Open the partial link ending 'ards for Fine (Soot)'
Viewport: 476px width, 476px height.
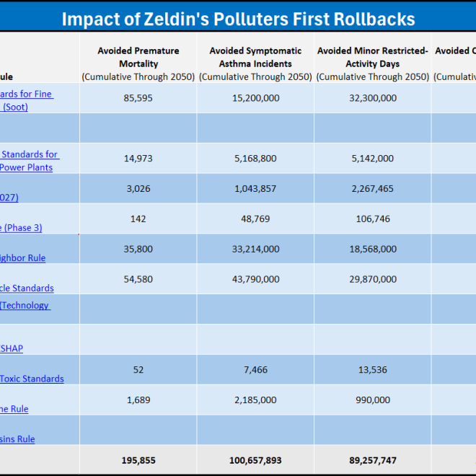(27, 100)
